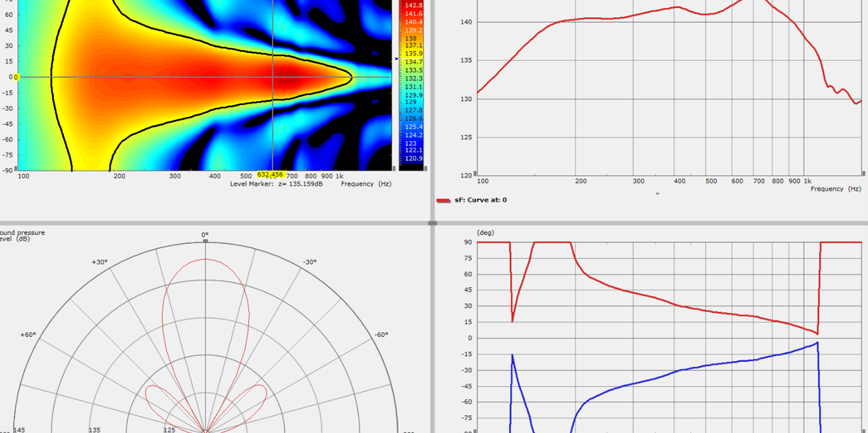Click the red legend swatch for sF curve
Screen dimensions: 868x433
click(443, 201)
